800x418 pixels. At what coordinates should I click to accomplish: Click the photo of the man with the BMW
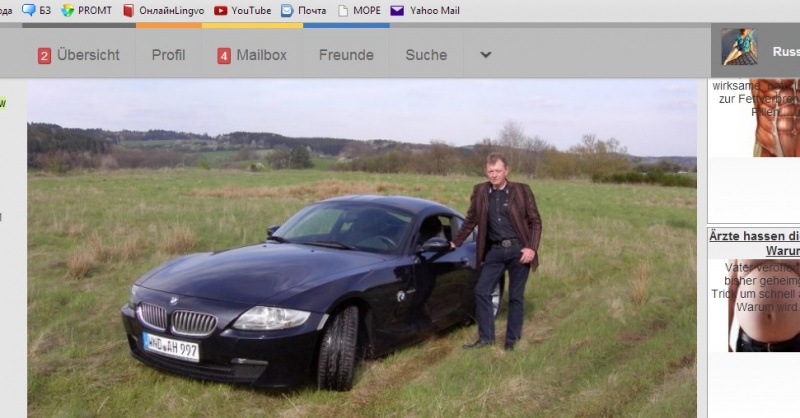(362, 248)
